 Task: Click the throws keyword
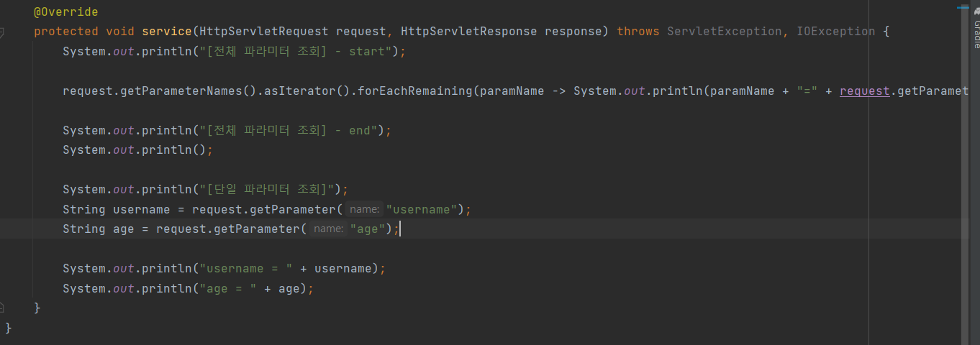[638, 32]
